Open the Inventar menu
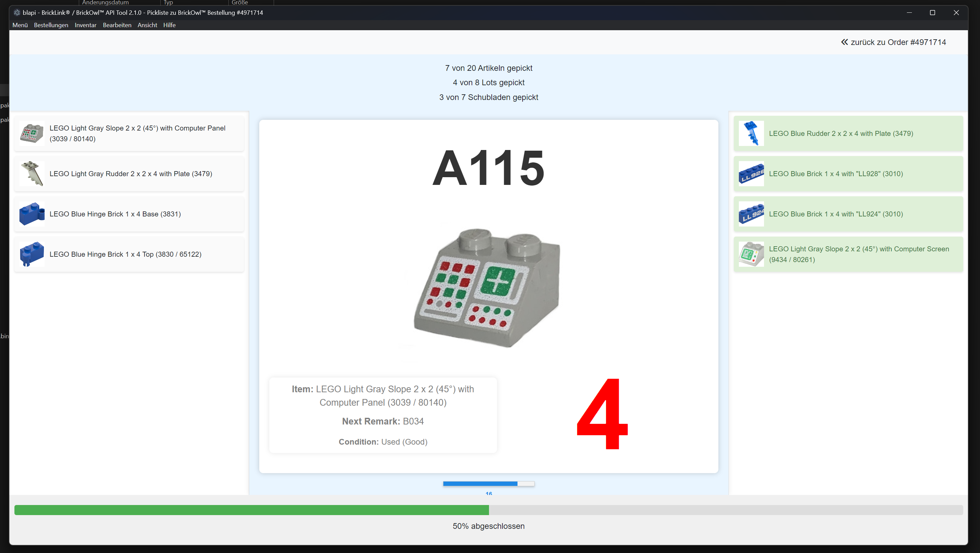The width and height of the screenshot is (980, 553). point(86,25)
